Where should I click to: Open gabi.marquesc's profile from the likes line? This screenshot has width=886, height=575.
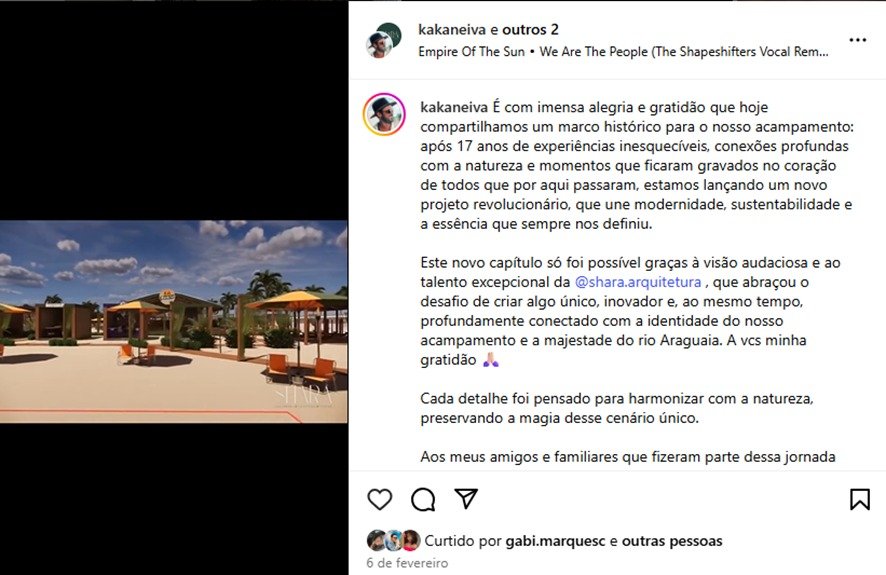pyautogui.click(x=555, y=541)
